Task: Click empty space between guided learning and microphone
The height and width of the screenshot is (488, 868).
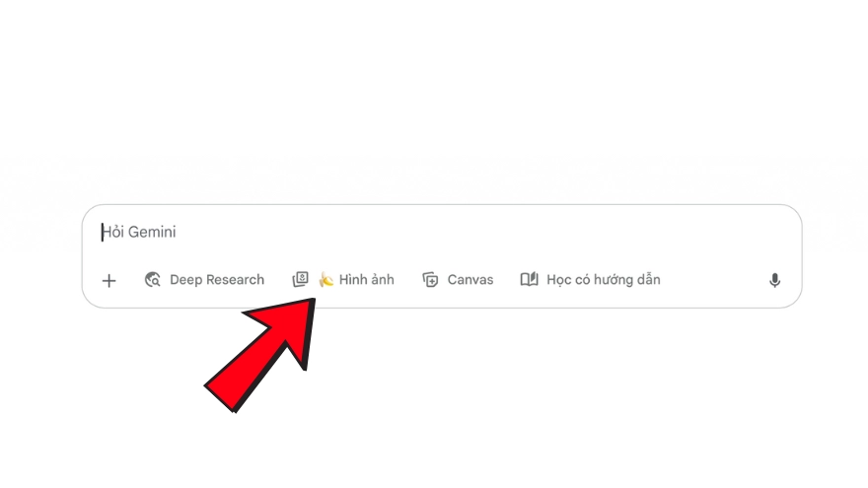Action: [x=714, y=280]
